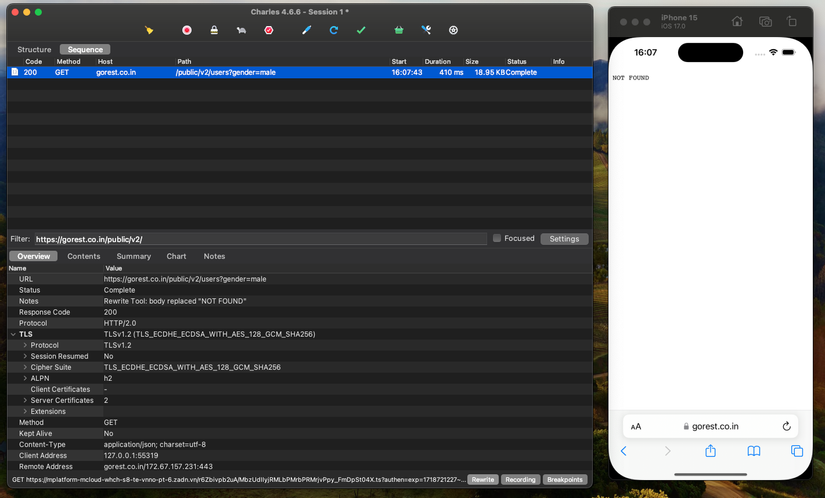Click the Recording status button

click(x=520, y=480)
